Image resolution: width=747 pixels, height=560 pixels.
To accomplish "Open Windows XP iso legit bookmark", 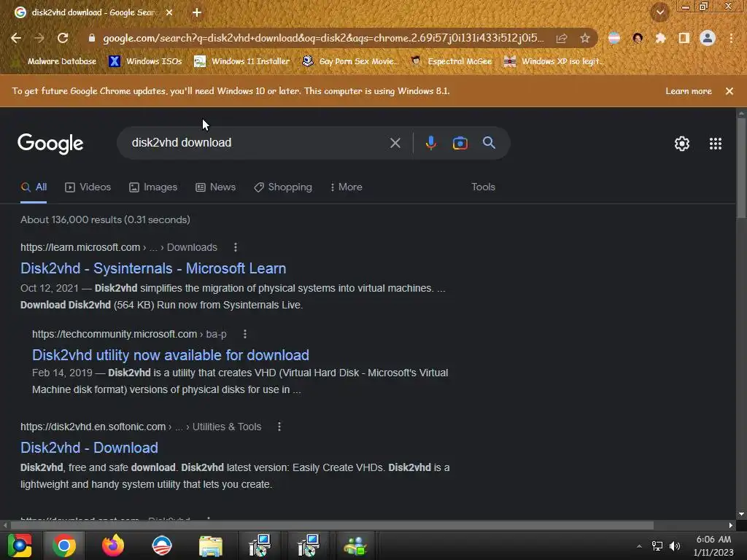I will pyautogui.click(x=554, y=61).
